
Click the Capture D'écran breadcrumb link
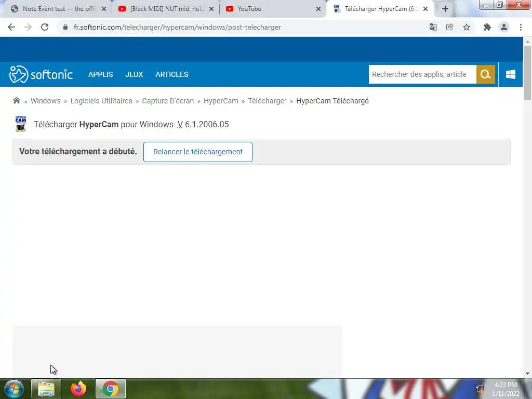[168, 101]
